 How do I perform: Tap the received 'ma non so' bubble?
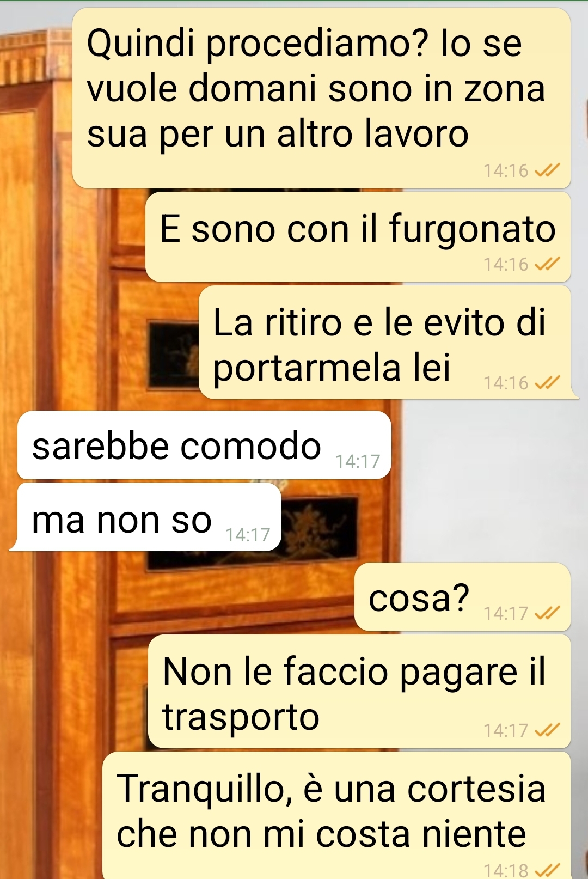[145, 517]
